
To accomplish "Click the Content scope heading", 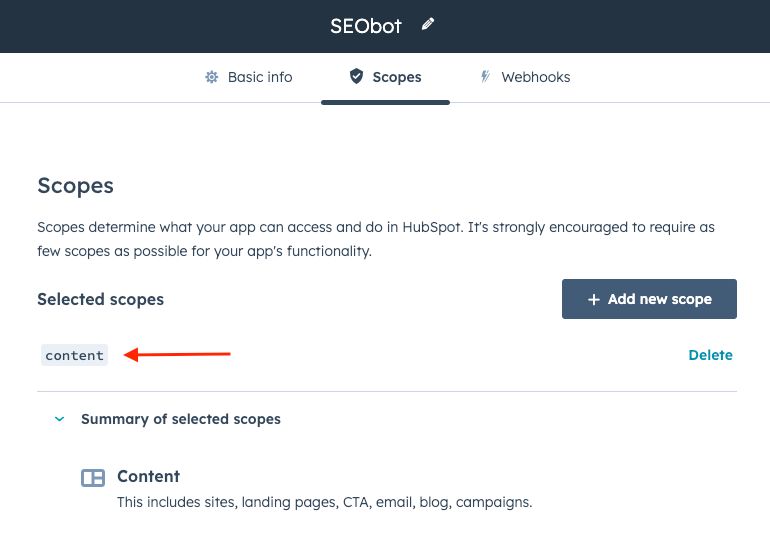I will pos(148,476).
